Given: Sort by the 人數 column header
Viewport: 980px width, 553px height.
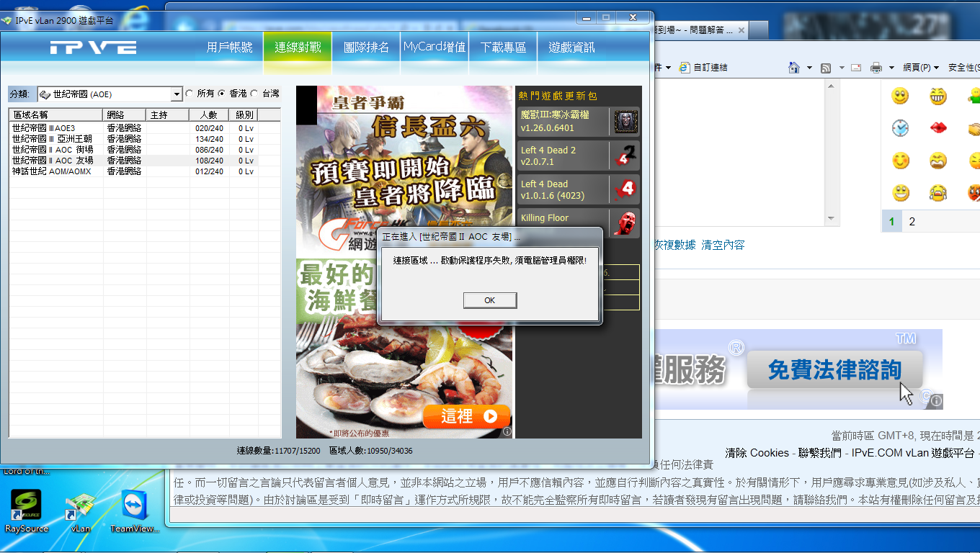Looking at the screenshot, I should tap(209, 114).
